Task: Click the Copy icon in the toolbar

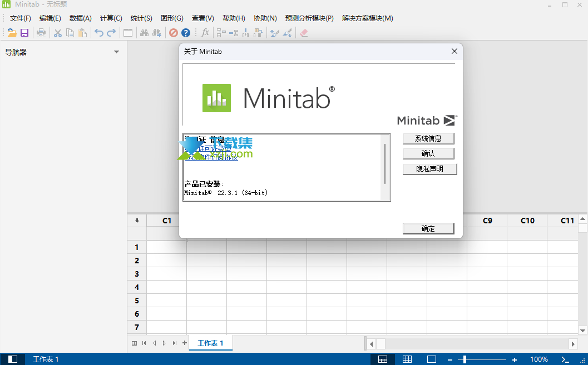Action: tap(70, 33)
